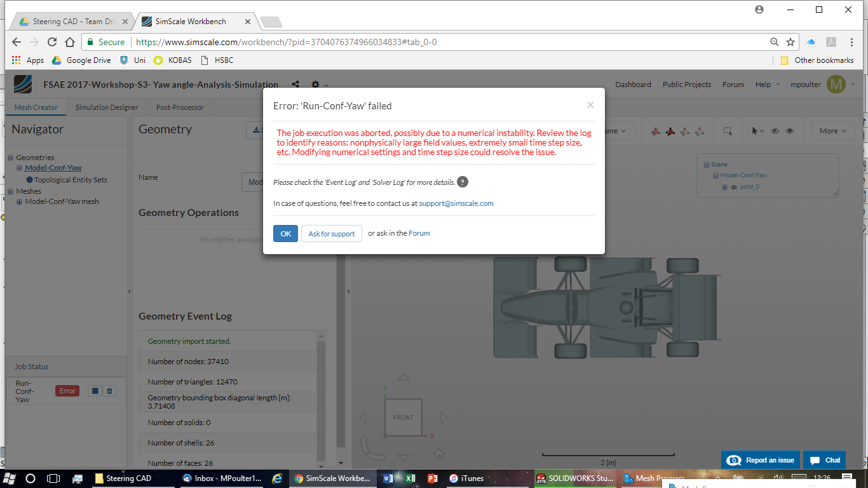Close the error dialog with the X
This screenshot has height=488, width=868.
[590, 105]
